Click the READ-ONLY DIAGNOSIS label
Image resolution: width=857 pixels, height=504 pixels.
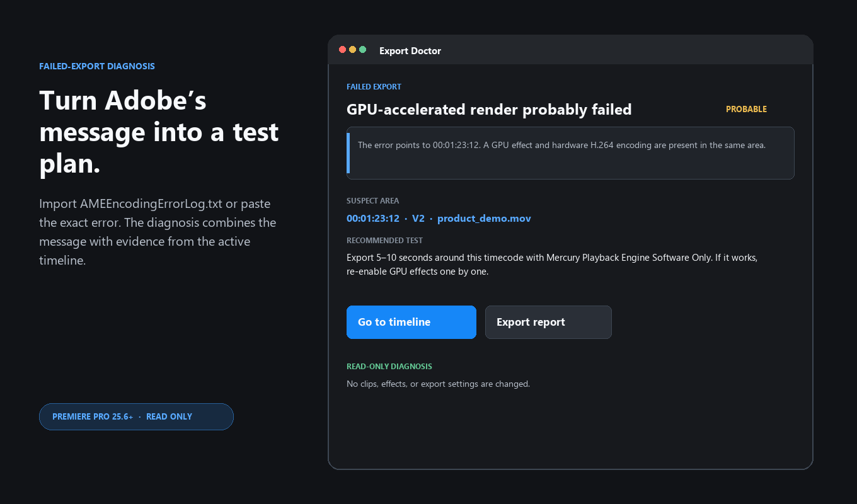389,367
